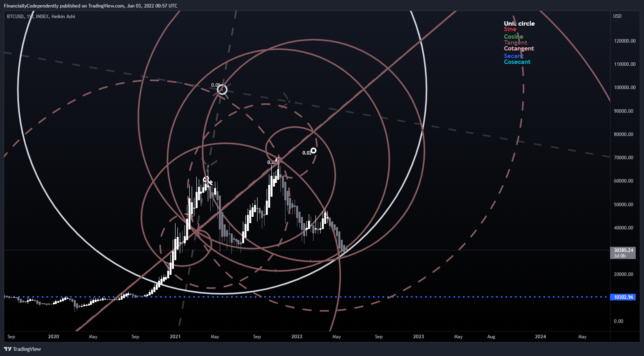The height and width of the screenshot is (356, 644).
Task: Click the TradingView logo icon
Action: [7, 349]
